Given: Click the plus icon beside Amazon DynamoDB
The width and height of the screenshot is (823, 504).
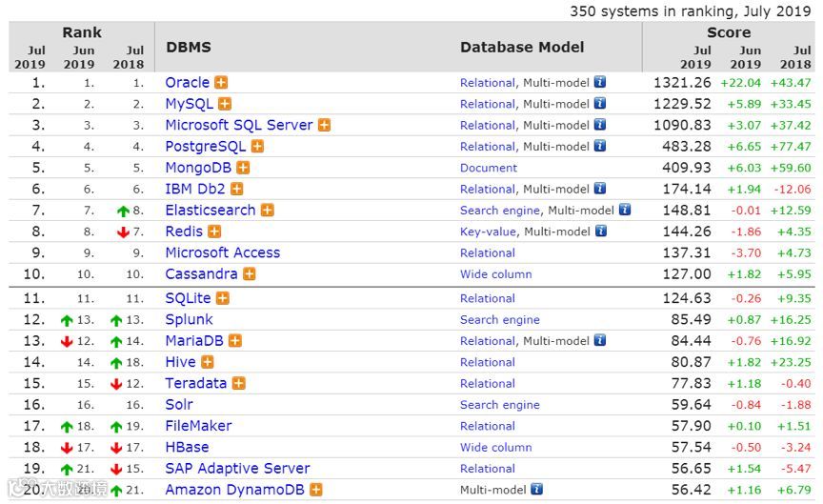Looking at the screenshot, I should coord(316,490).
